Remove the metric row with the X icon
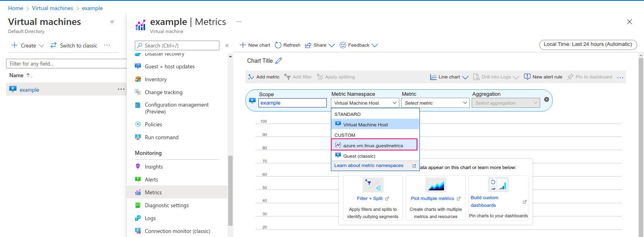644x237 pixels. pyautogui.click(x=547, y=99)
